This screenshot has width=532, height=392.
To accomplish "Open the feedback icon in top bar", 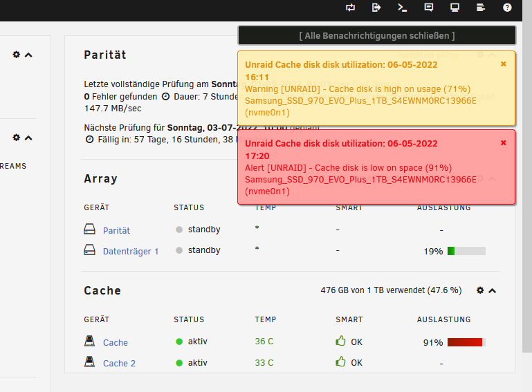I will (x=429, y=8).
